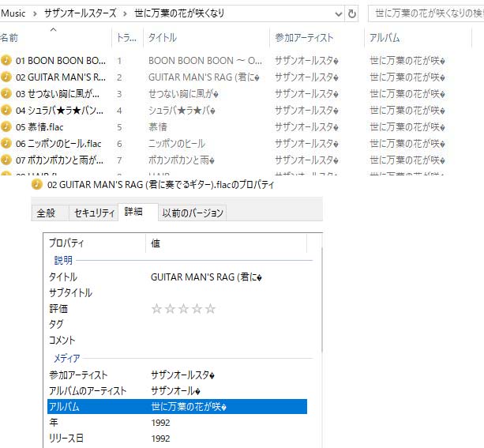The width and height of the screenshot is (484, 448).
Task: Click album cell in track 1 row
Action: click(x=407, y=60)
